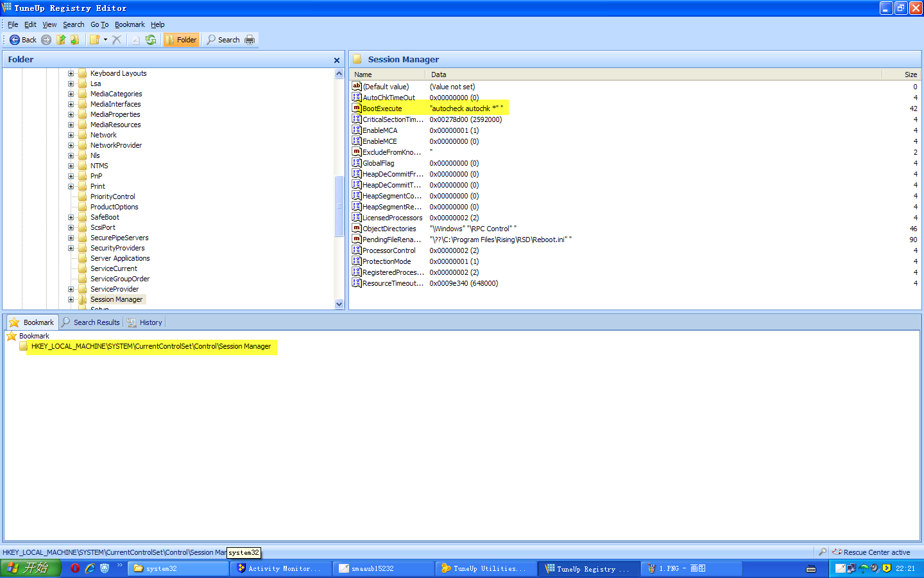Select the ServiceGroupOrder folder
The image size is (924, 578).
pos(120,279)
